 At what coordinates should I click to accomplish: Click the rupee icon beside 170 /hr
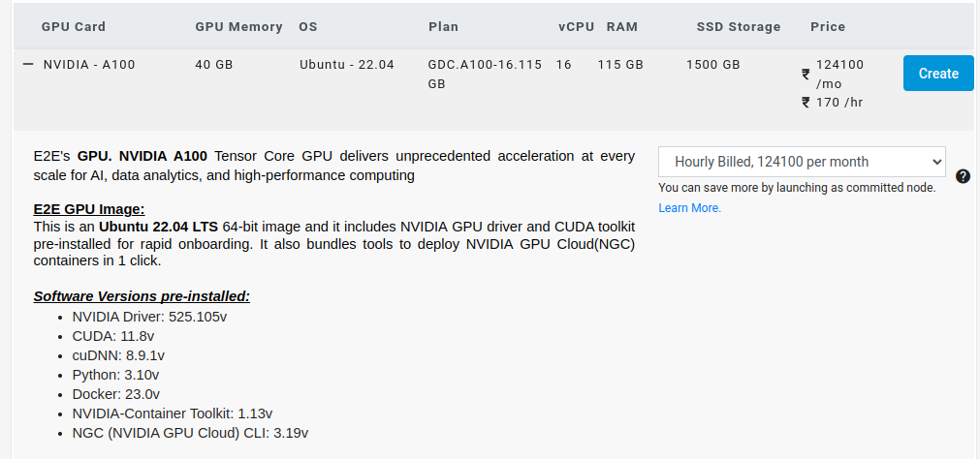(x=806, y=103)
